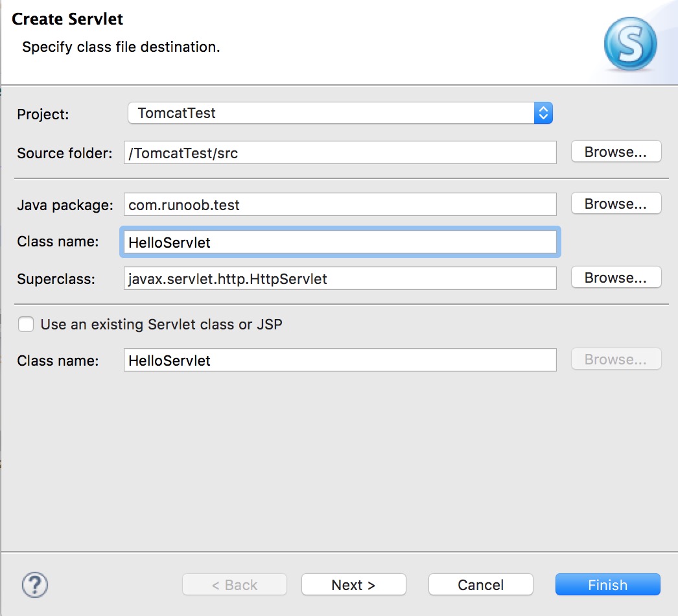Open help via the question mark icon
This screenshot has width=678, height=616.
35,584
